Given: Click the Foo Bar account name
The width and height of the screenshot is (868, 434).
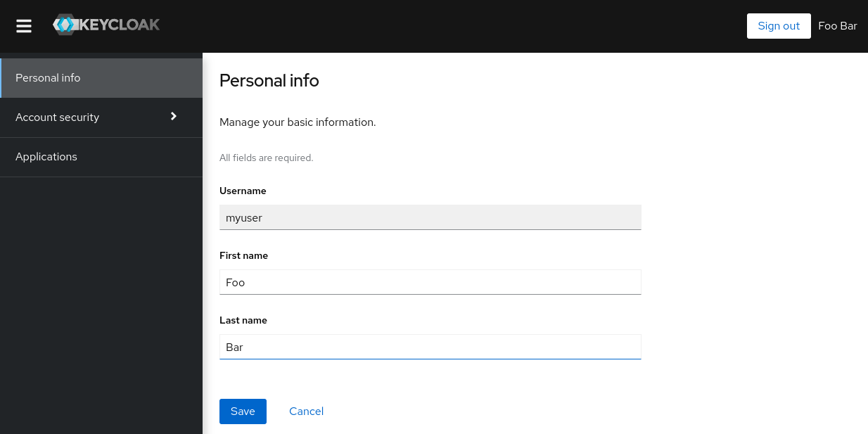Looking at the screenshot, I should point(837,25).
